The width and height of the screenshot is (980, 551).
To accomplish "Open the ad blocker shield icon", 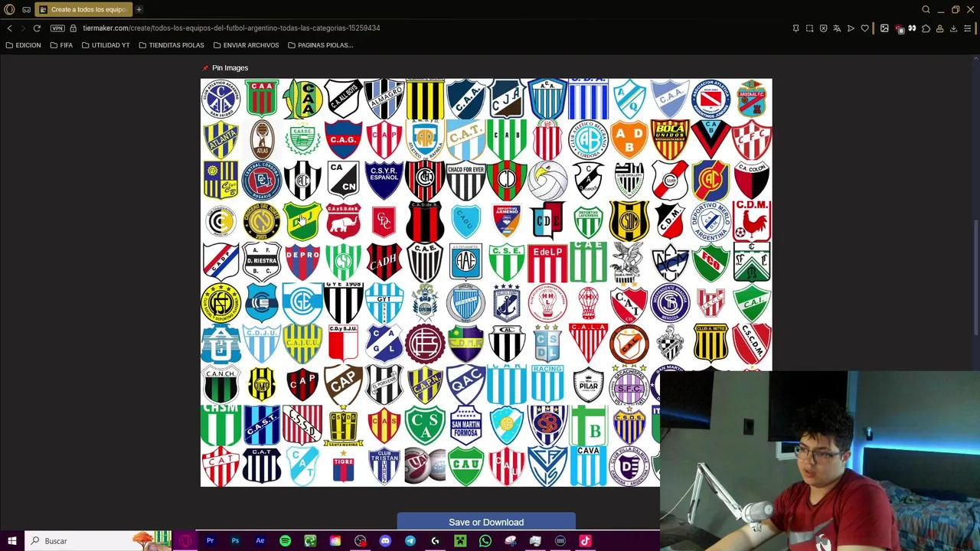I will pyautogui.click(x=823, y=28).
